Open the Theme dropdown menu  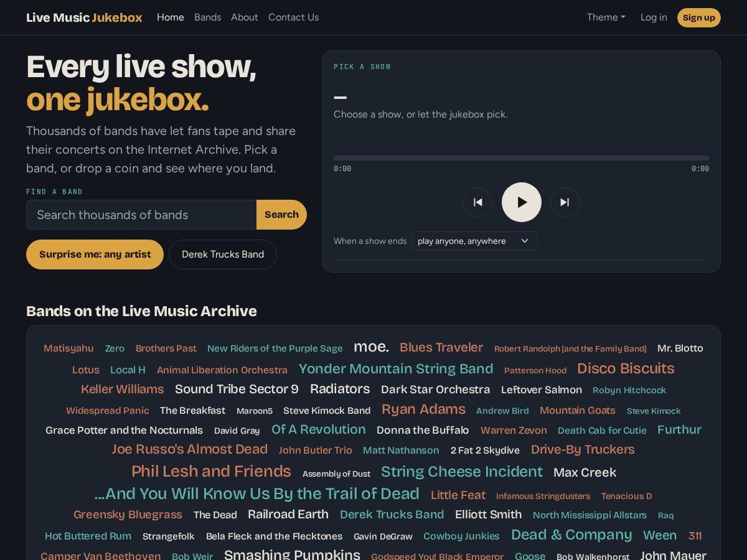(x=606, y=17)
